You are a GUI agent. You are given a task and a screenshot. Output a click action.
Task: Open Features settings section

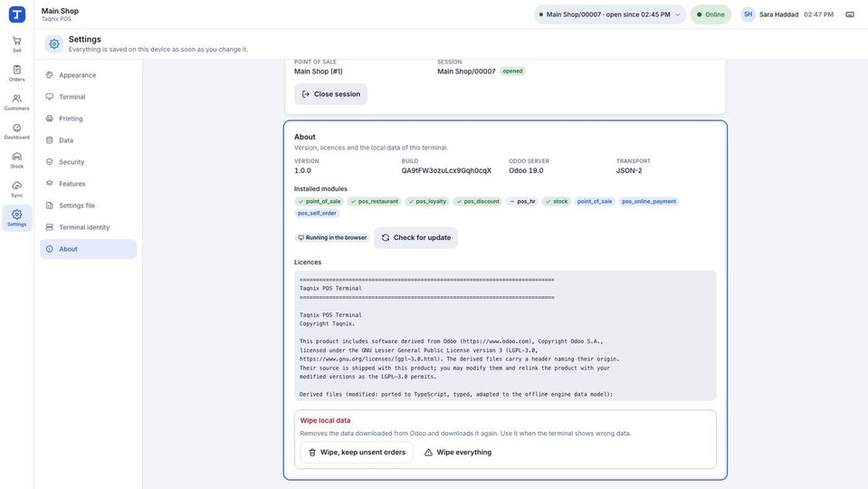pos(88,184)
